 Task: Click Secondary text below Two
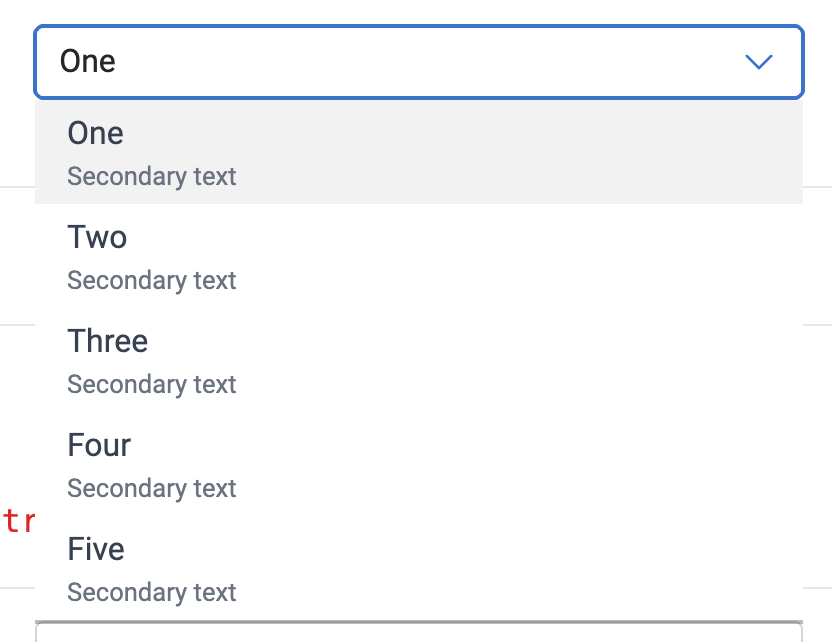click(151, 280)
